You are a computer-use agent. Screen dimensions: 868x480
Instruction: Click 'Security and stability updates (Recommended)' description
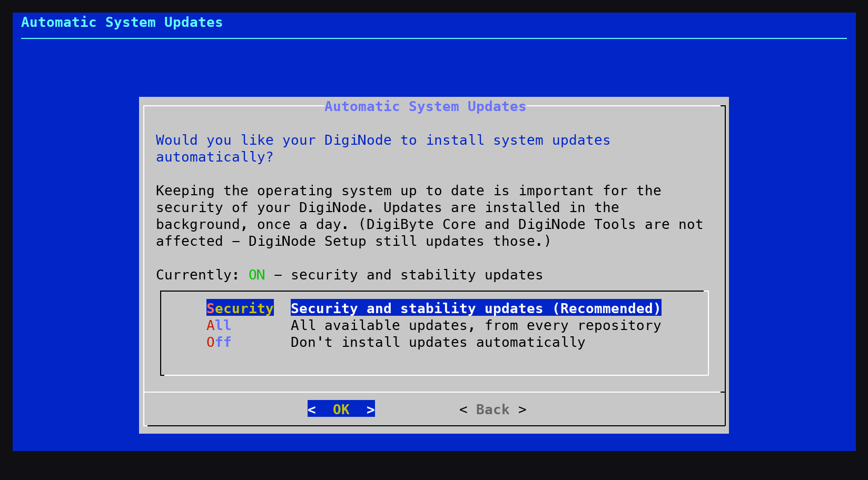click(476, 308)
